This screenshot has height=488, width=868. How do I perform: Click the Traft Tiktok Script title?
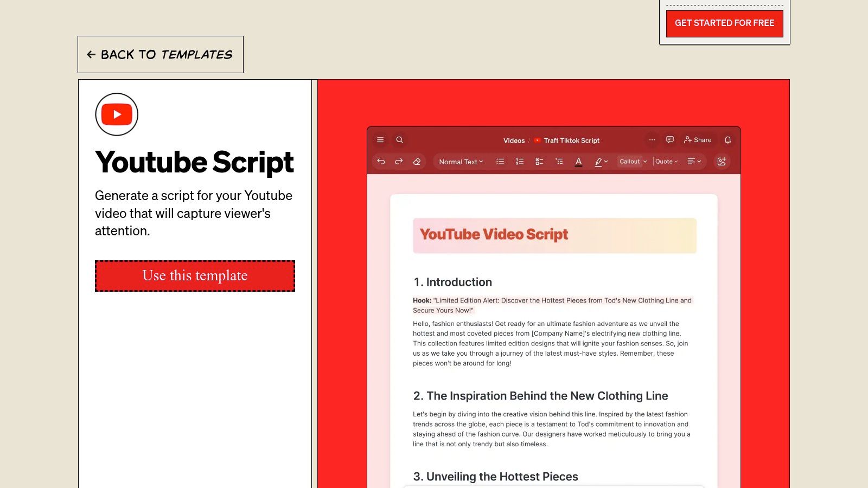[571, 140]
